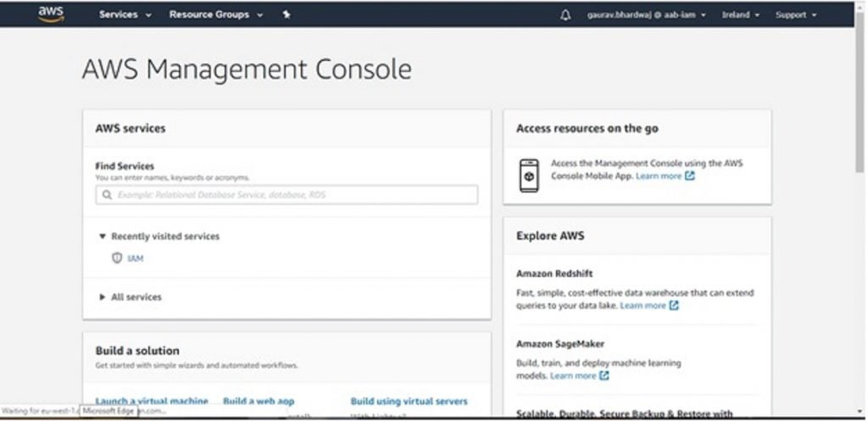Click external link icon under Amazon Redshift
Screen dimensions: 868x421
pyautogui.click(x=673, y=306)
